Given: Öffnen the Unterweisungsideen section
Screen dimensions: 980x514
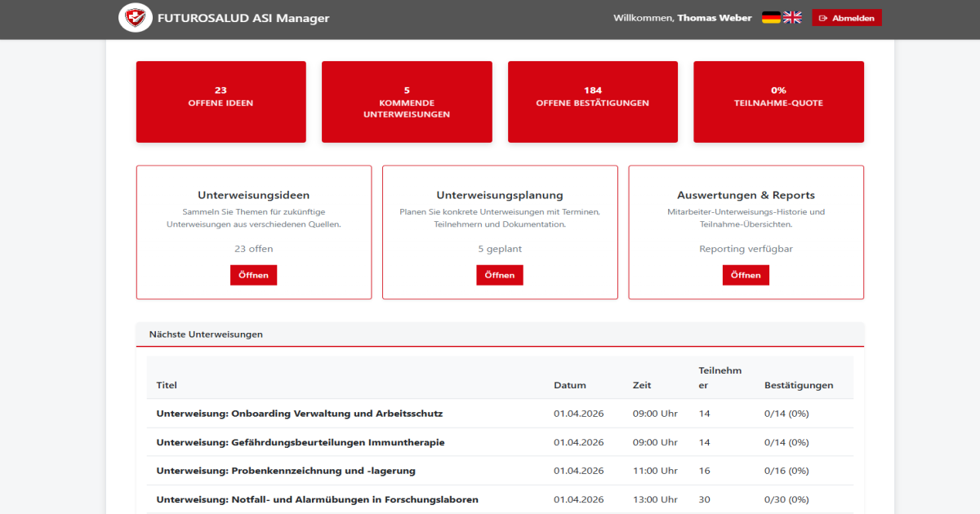Looking at the screenshot, I should (253, 275).
